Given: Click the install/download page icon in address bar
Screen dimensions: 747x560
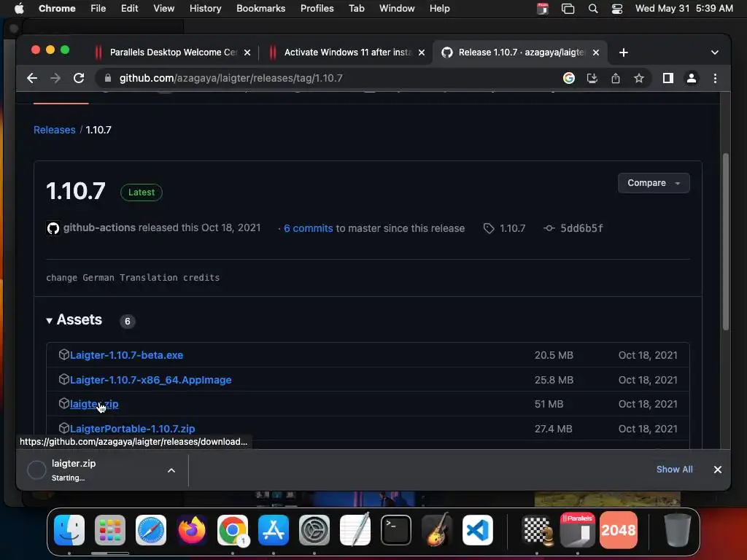Looking at the screenshot, I should [x=592, y=78].
